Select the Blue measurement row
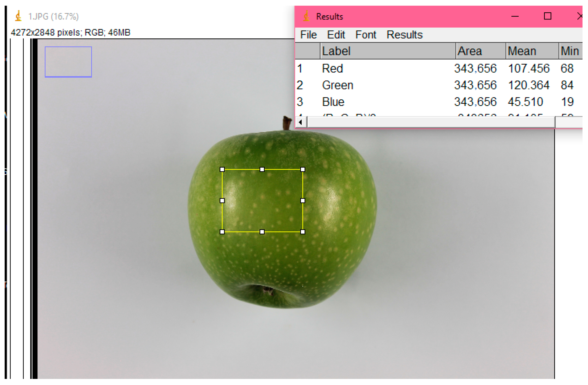Screen dimensions: 588x385 (x=333, y=102)
